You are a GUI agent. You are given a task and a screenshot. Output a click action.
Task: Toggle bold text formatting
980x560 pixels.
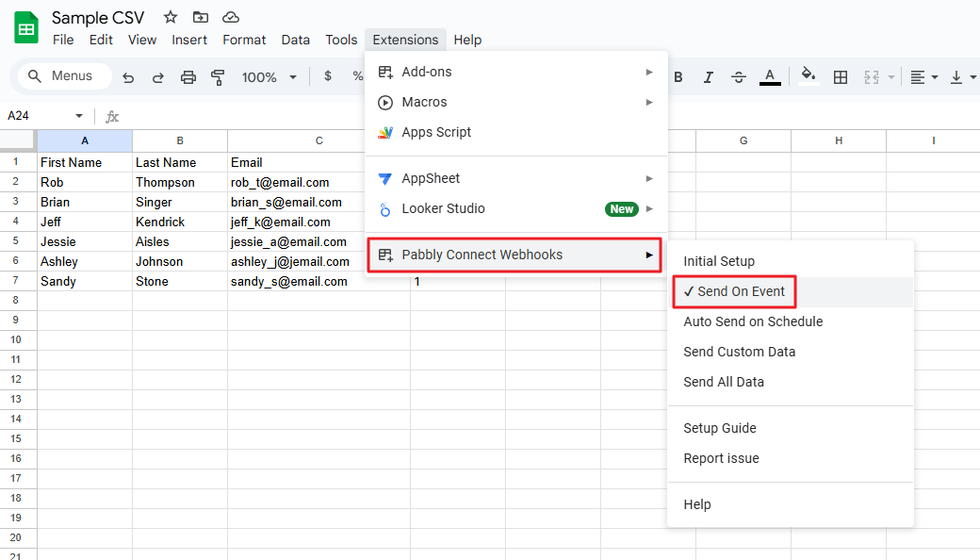[x=678, y=77]
